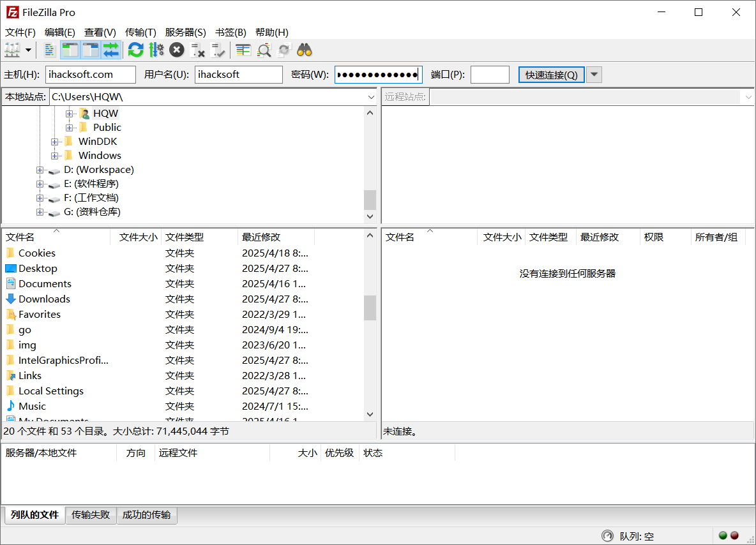This screenshot has width=756, height=545.
Task: Select the go folder icon
Action: [x=10, y=329]
